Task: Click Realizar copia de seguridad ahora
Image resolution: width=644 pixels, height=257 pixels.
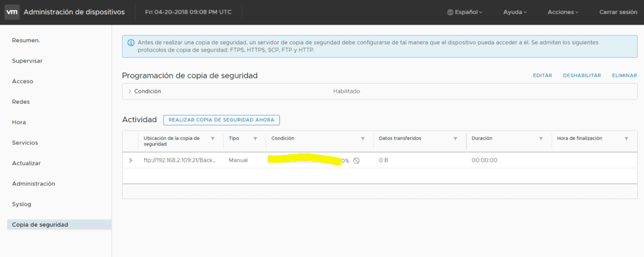Action: point(221,120)
